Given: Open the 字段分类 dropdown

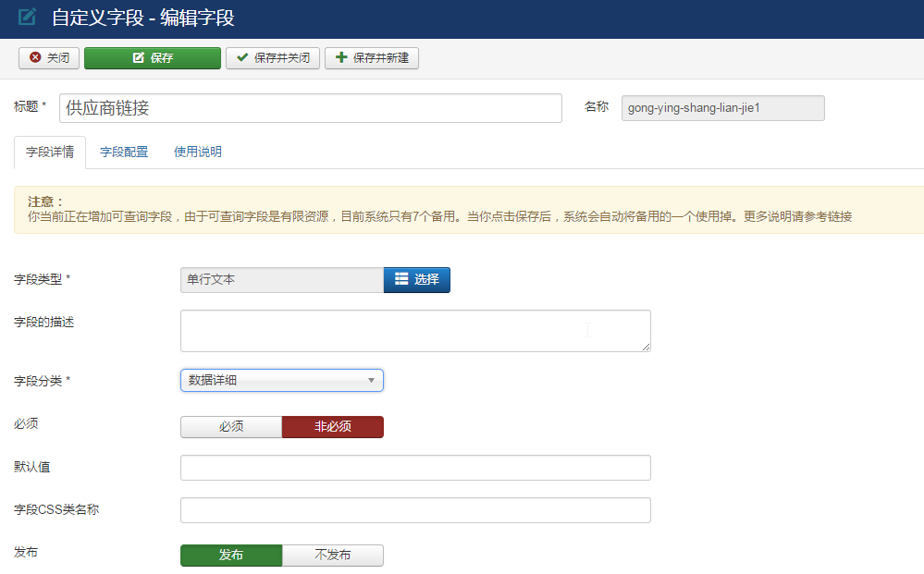Looking at the screenshot, I should pyautogui.click(x=281, y=380).
